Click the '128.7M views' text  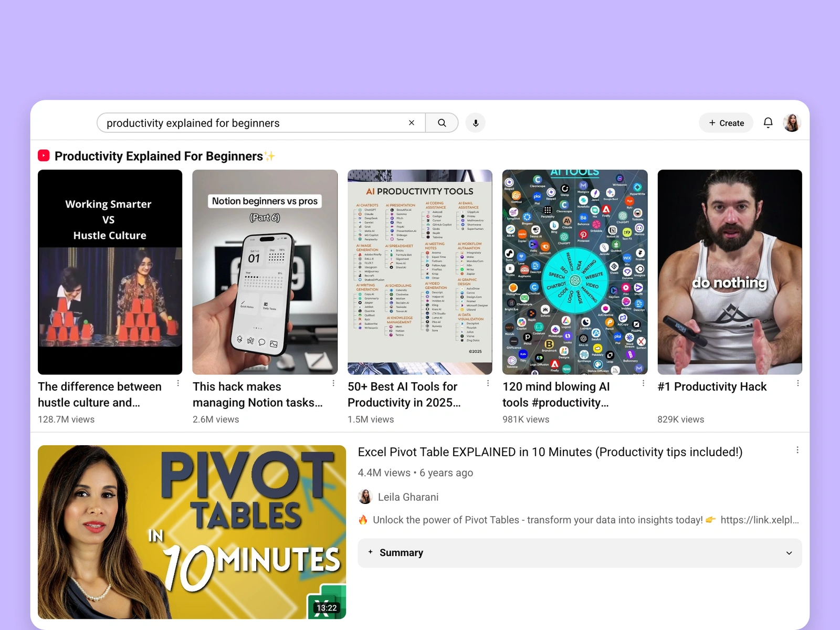(66, 419)
